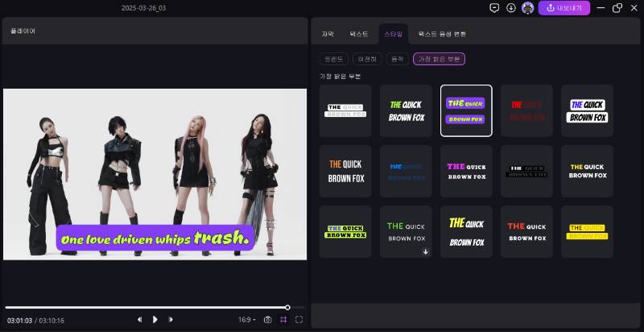Choose the all-blue text caption style
The width and height of the screenshot is (644, 332).
(x=406, y=171)
